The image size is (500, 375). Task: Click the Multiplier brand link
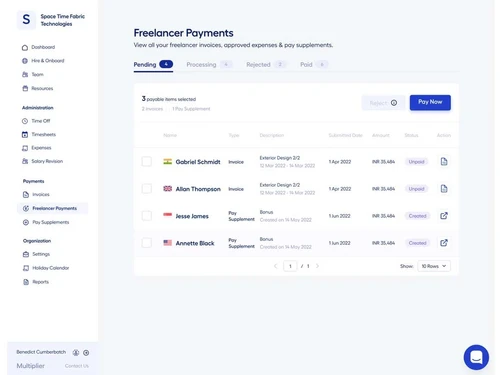(x=31, y=366)
